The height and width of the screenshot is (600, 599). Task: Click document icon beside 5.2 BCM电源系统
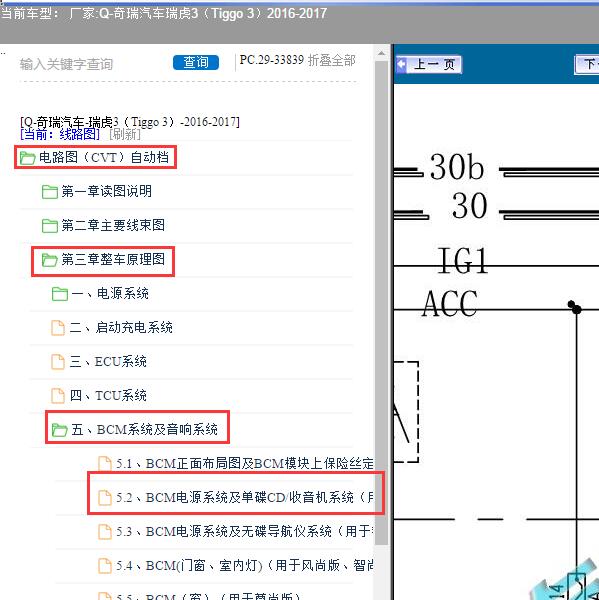click(105, 497)
